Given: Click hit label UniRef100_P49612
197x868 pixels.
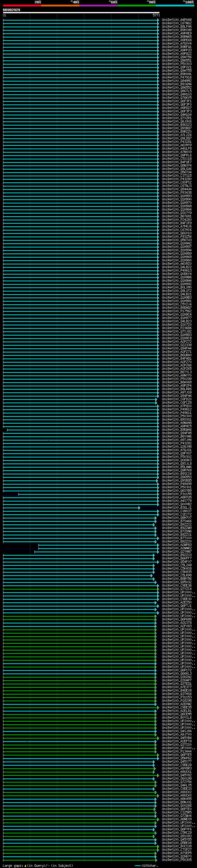Looking at the screenshot, I should (x=176, y=410).
